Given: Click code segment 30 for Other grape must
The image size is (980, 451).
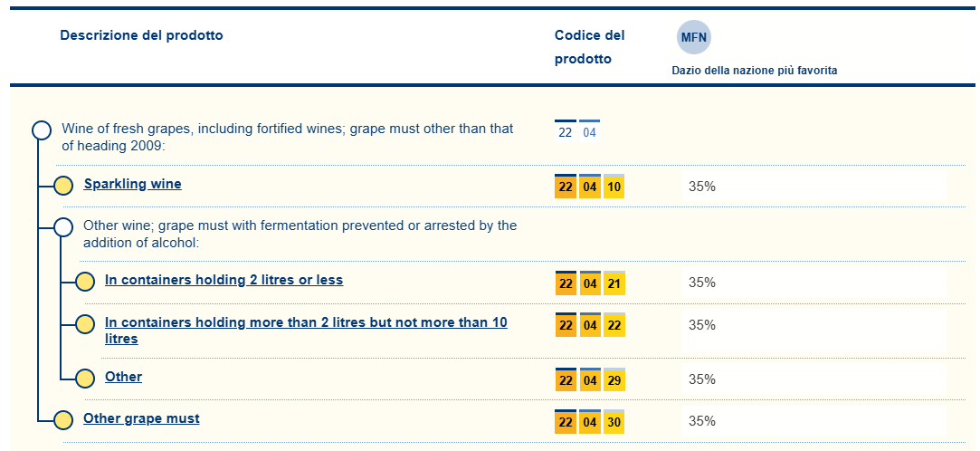Looking at the screenshot, I should pyautogui.click(x=614, y=422).
